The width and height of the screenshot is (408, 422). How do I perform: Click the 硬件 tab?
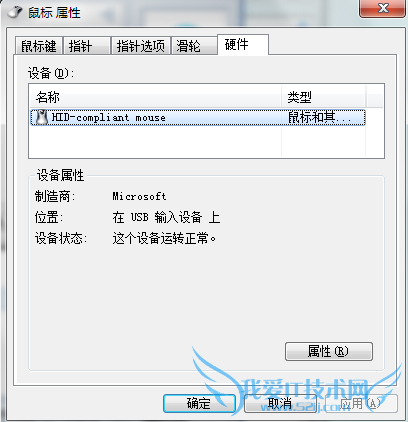[243, 44]
